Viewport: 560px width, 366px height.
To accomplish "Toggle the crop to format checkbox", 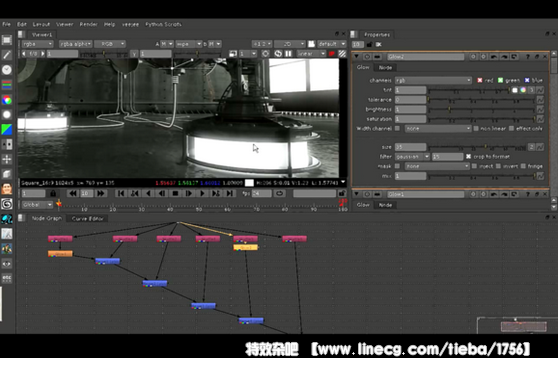I will pyautogui.click(x=469, y=156).
